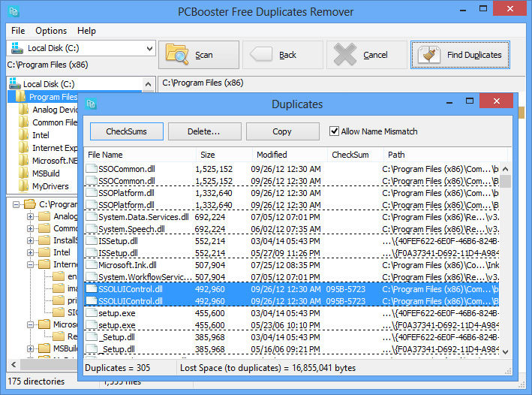Select Microsoft.NE folder in folder list
The height and width of the screenshot is (395, 532).
(x=49, y=160)
